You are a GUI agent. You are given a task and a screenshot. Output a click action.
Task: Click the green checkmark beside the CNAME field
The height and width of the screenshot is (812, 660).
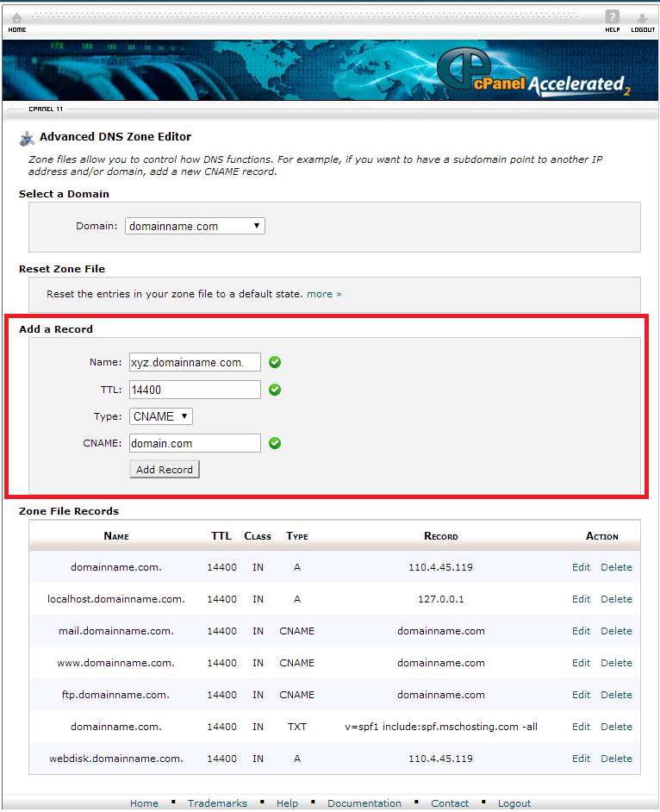pyautogui.click(x=275, y=443)
